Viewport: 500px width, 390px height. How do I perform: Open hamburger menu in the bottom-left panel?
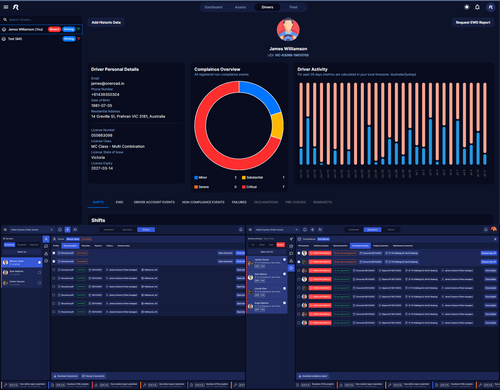[x=5, y=230]
